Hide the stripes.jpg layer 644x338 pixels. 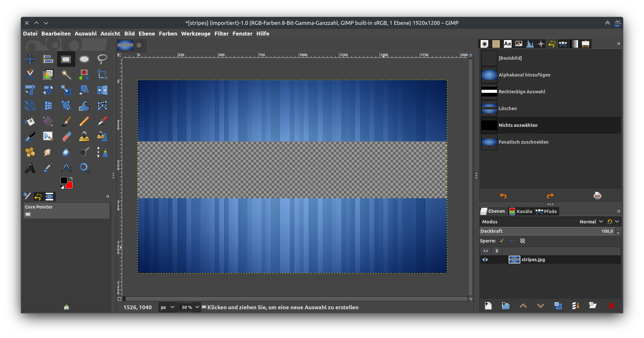click(x=485, y=259)
